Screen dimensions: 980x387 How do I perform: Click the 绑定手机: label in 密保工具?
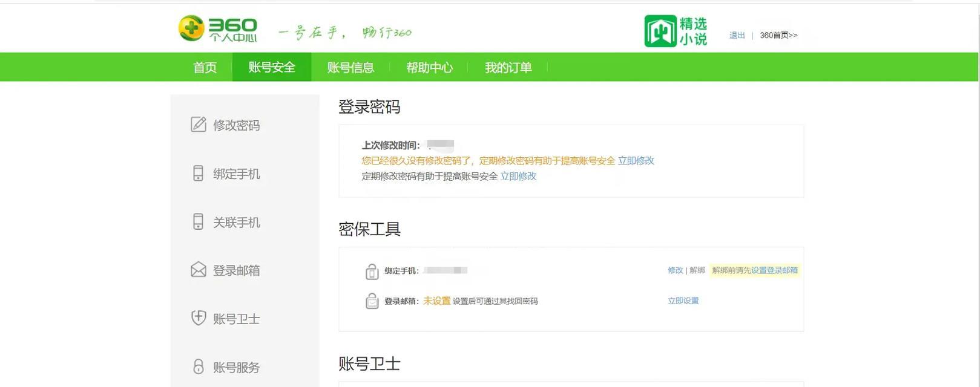(401, 271)
